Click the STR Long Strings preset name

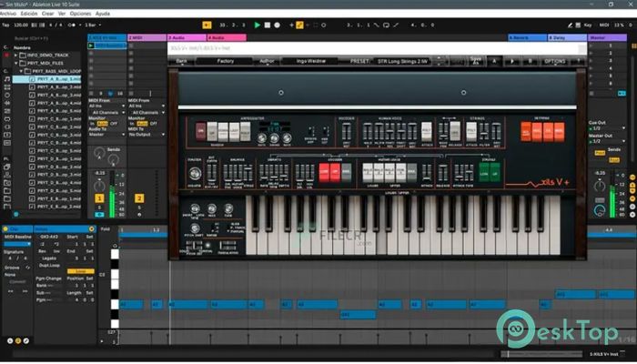(x=402, y=61)
